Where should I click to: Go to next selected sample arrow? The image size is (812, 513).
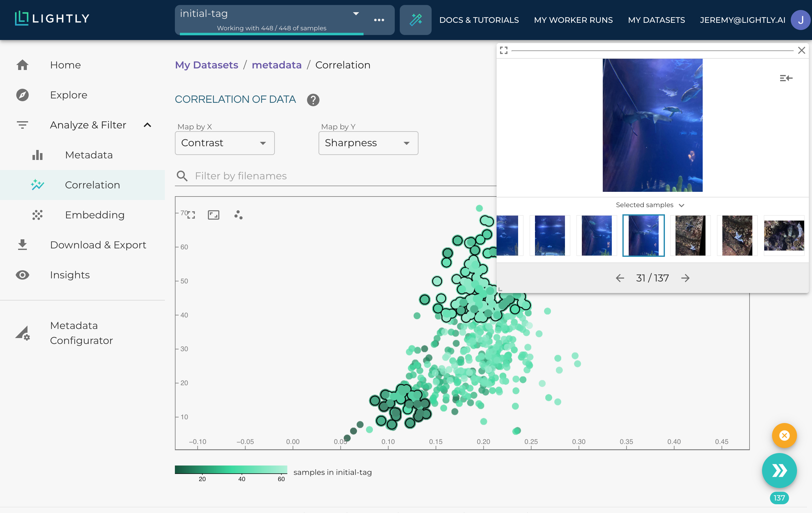click(685, 278)
